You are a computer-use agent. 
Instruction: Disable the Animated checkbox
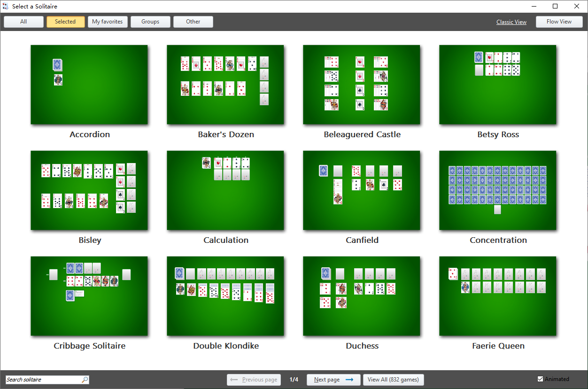pyautogui.click(x=540, y=379)
